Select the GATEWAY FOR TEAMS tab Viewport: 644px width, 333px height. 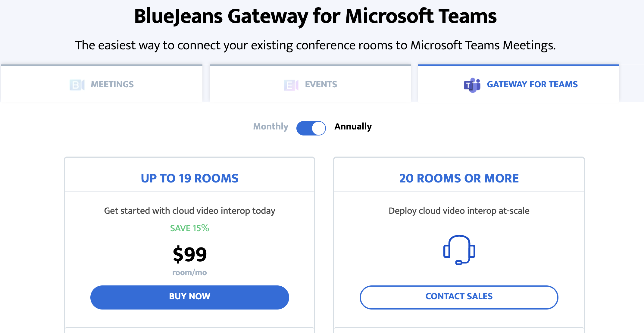(x=532, y=85)
